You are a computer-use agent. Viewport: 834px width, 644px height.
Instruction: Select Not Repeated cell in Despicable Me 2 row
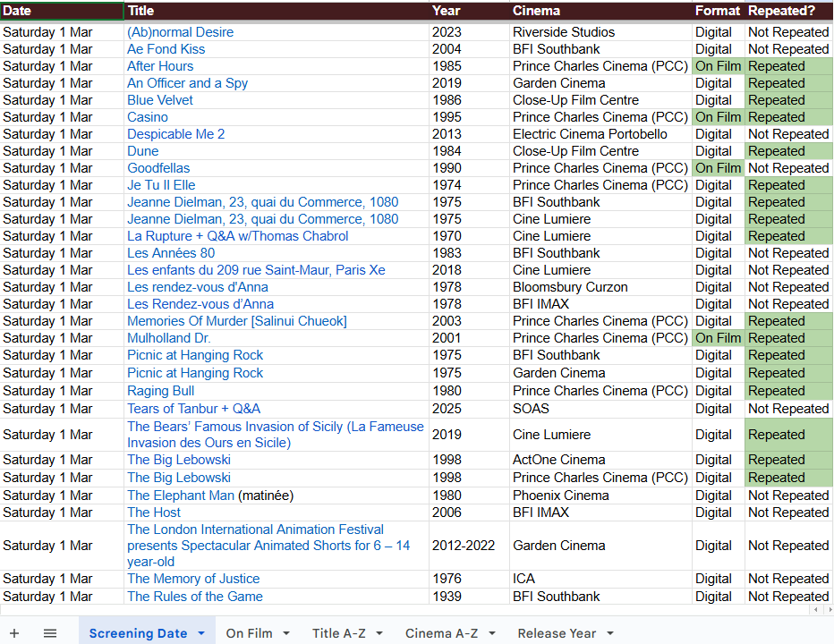pos(788,134)
